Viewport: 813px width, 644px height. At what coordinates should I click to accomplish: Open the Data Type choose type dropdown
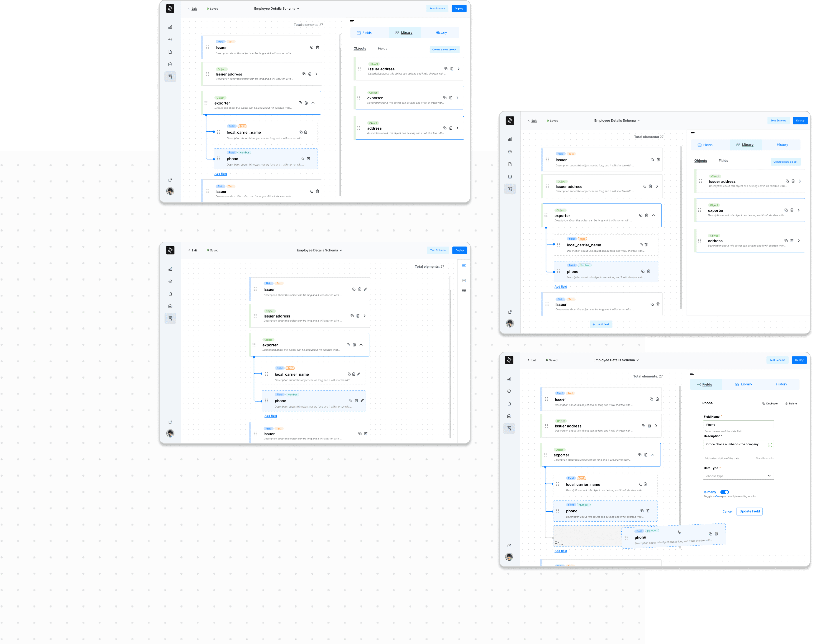[x=738, y=476]
